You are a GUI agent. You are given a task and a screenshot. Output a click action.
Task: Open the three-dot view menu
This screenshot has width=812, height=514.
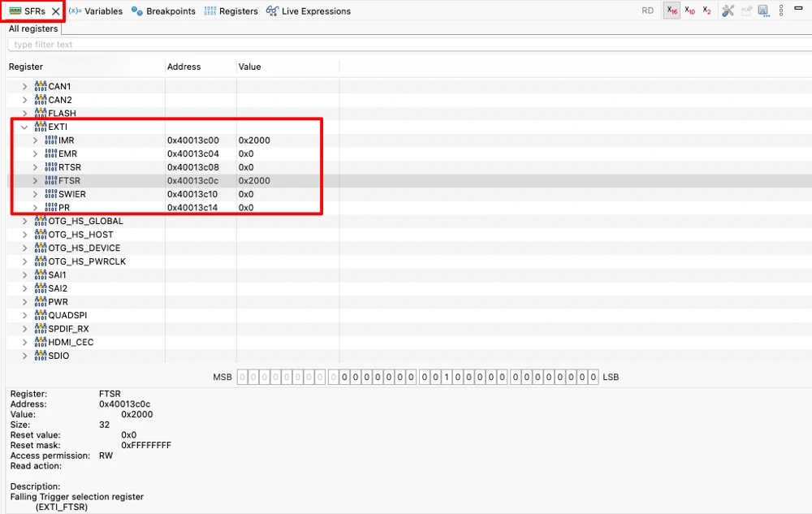pyautogui.click(x=781, y=11)
